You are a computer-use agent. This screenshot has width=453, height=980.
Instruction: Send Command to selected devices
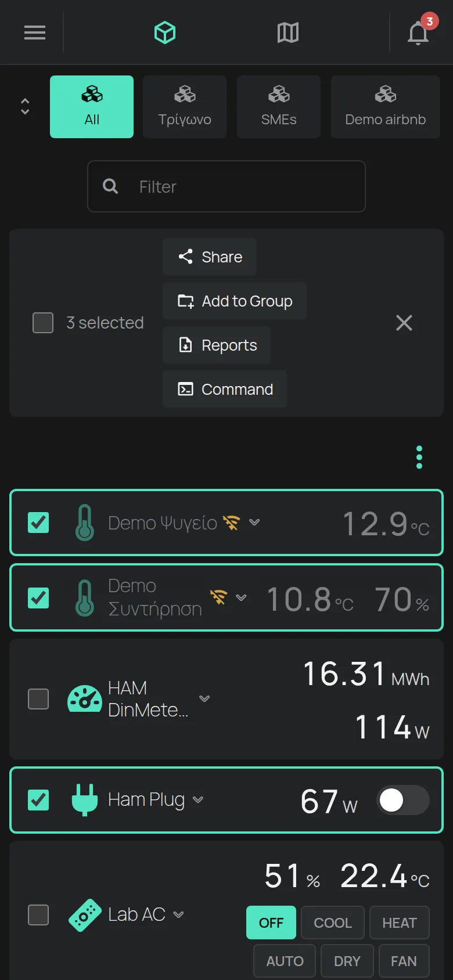point(225,389)
